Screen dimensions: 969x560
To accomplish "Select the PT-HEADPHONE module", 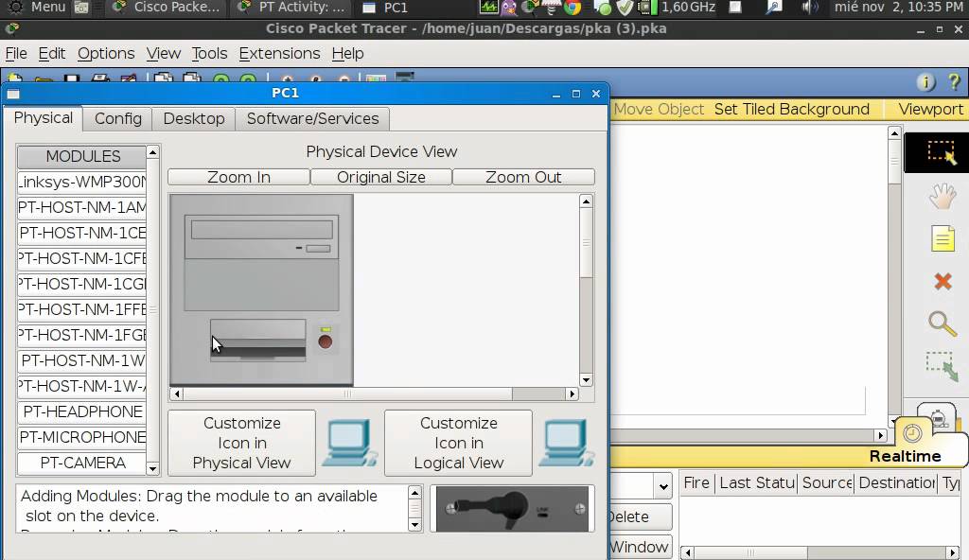I will [82, 411].
